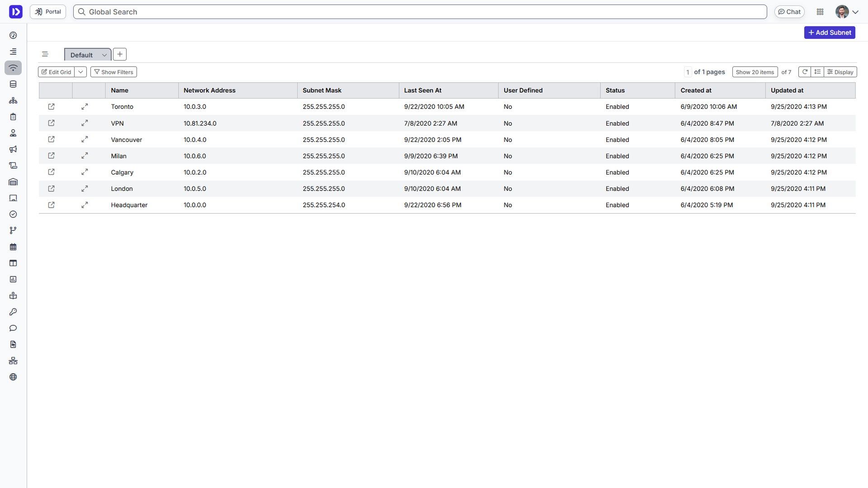Toggle the row density list icon
The height and width of the screenshot is (488, 868).
click(x=817, y=72)
